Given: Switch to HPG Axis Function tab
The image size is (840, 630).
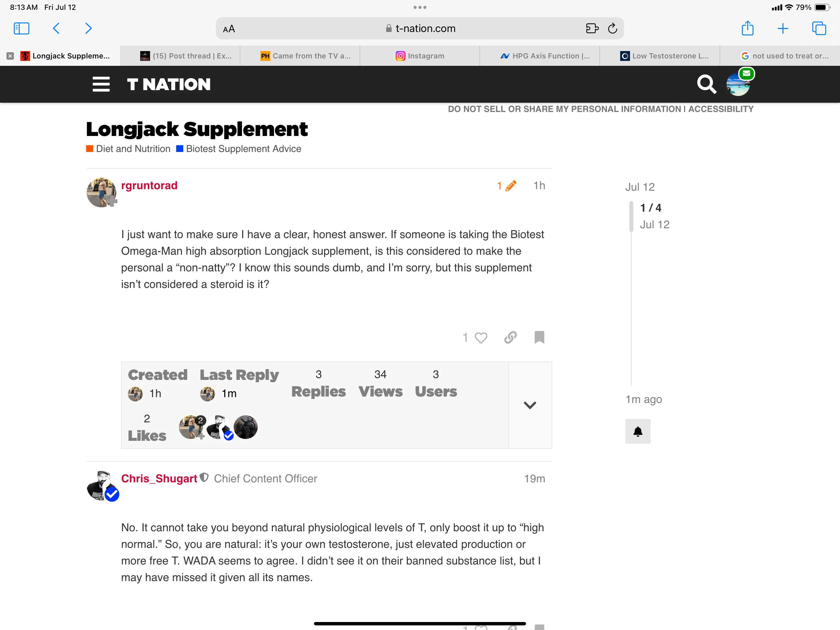Looking at the screenshot, I should coord(540,56).
